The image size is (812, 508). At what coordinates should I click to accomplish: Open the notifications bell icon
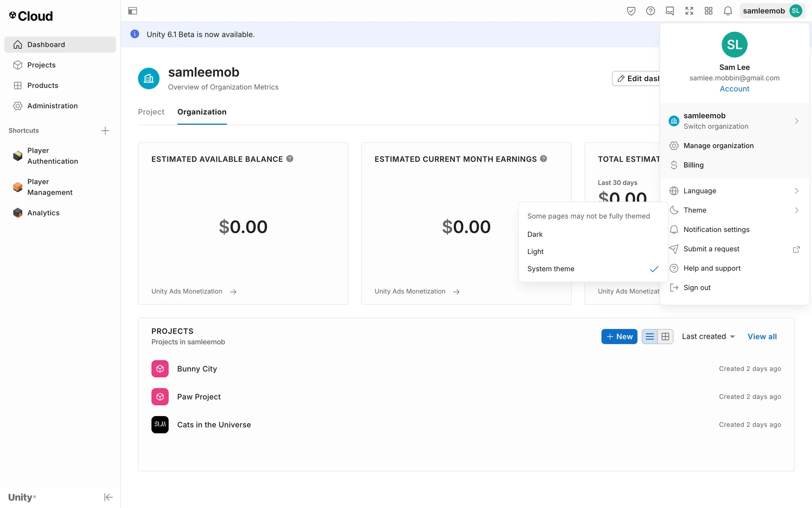tap(727, 11)
